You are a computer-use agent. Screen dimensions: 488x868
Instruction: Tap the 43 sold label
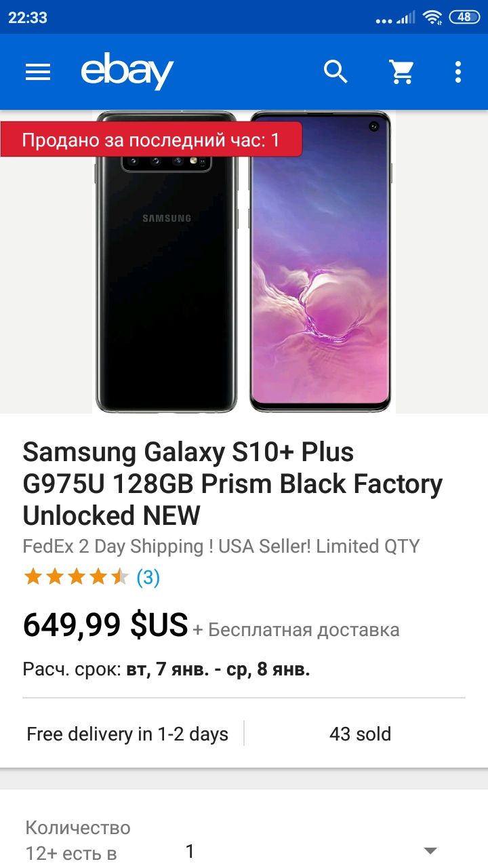tap(360, 734)
